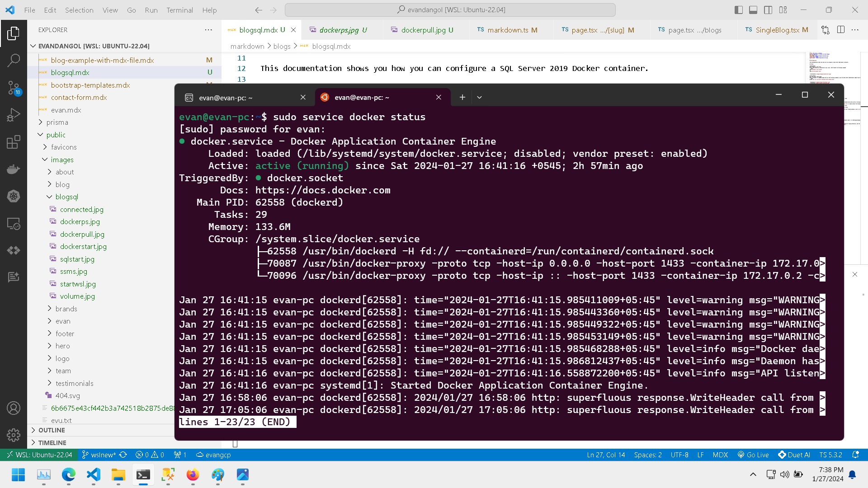Close the blogsql.mdx editor tab

(293, 30)
